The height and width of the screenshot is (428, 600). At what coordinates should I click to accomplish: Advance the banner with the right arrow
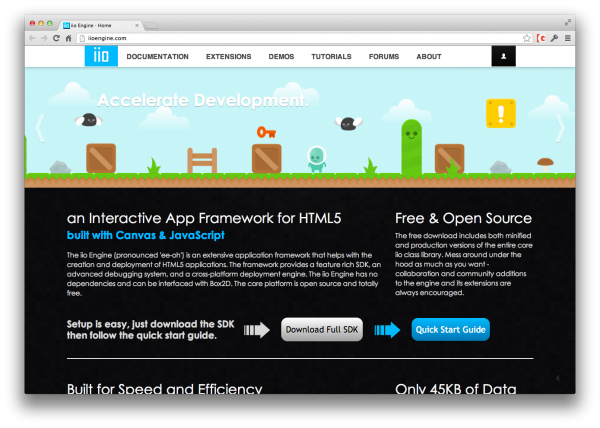pos(560,128)
